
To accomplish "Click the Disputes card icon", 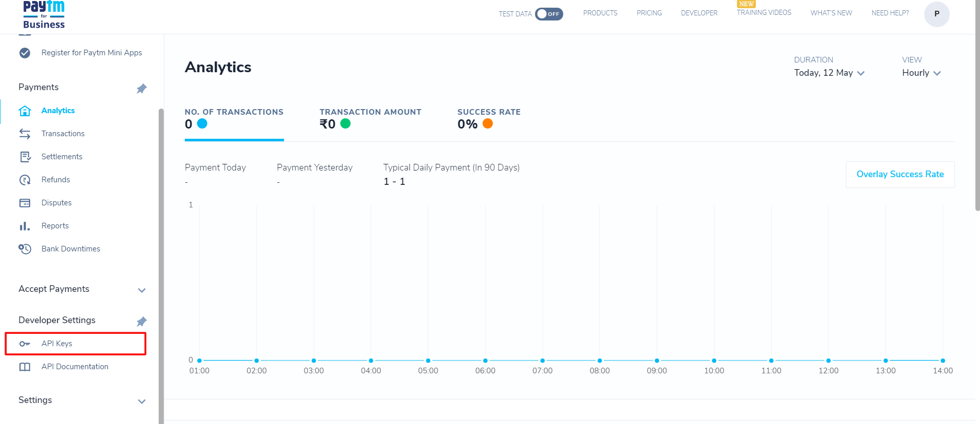I will 25,203.
